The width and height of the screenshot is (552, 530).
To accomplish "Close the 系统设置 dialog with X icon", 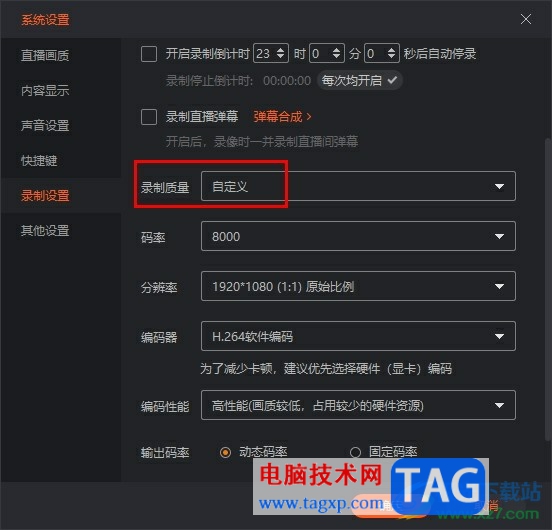I will point(526,19).
